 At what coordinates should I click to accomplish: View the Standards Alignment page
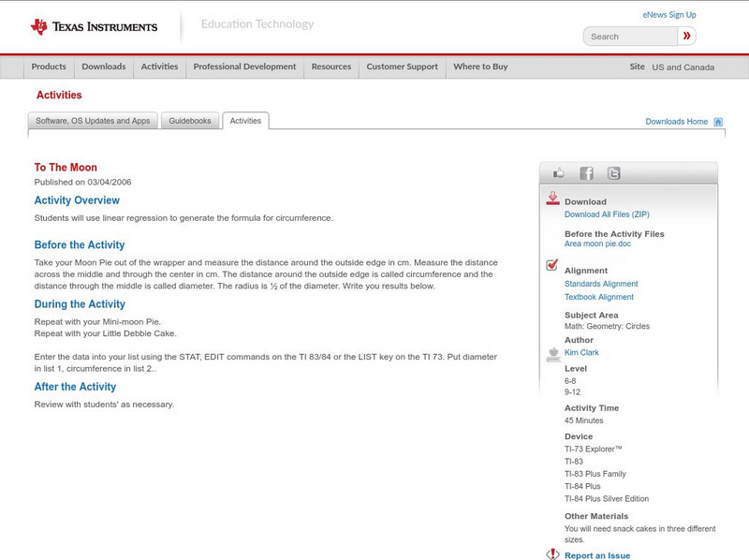click(x=600, y=283)
